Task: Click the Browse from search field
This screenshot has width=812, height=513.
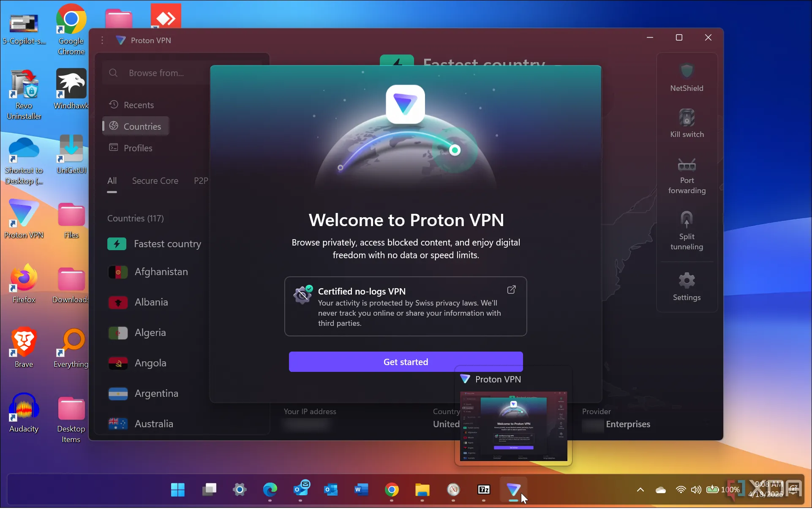Action: point(156,73)
